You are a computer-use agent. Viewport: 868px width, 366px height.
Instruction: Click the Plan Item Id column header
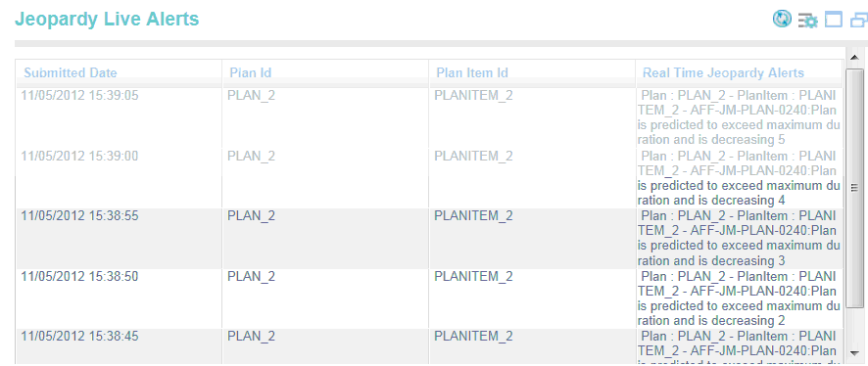(x=472, y=73)
